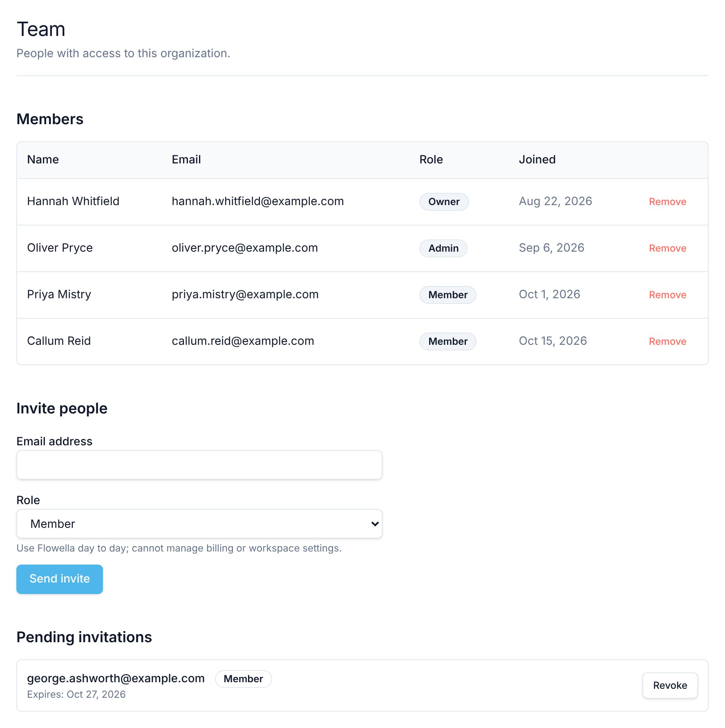Image resolution: width=725 pixels, height=728 pixels.
Task: Click the Owner role badge
Action: [444, 202]
